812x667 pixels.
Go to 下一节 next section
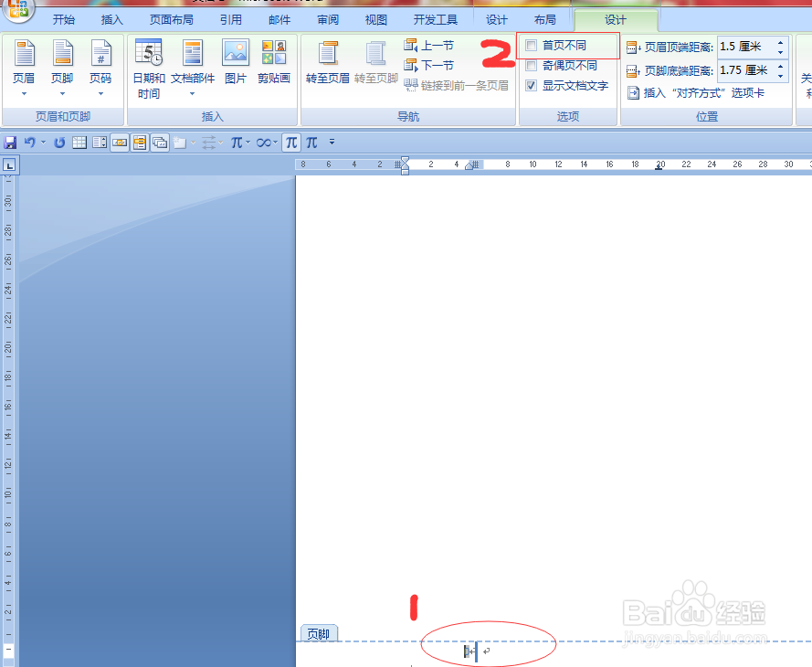(428, 65)
